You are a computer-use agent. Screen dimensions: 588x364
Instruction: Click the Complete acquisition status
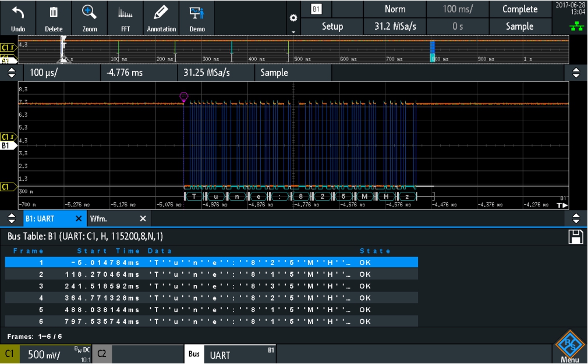point(520,9)
